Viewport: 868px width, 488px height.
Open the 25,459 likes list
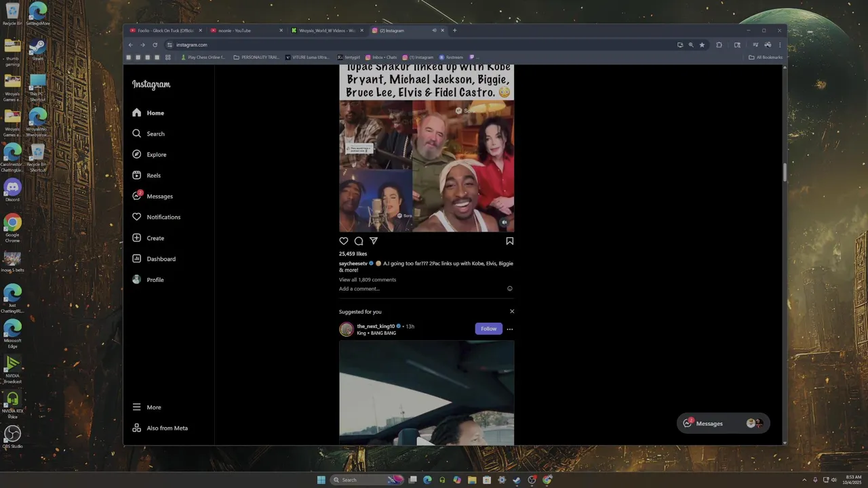(353, 253)
